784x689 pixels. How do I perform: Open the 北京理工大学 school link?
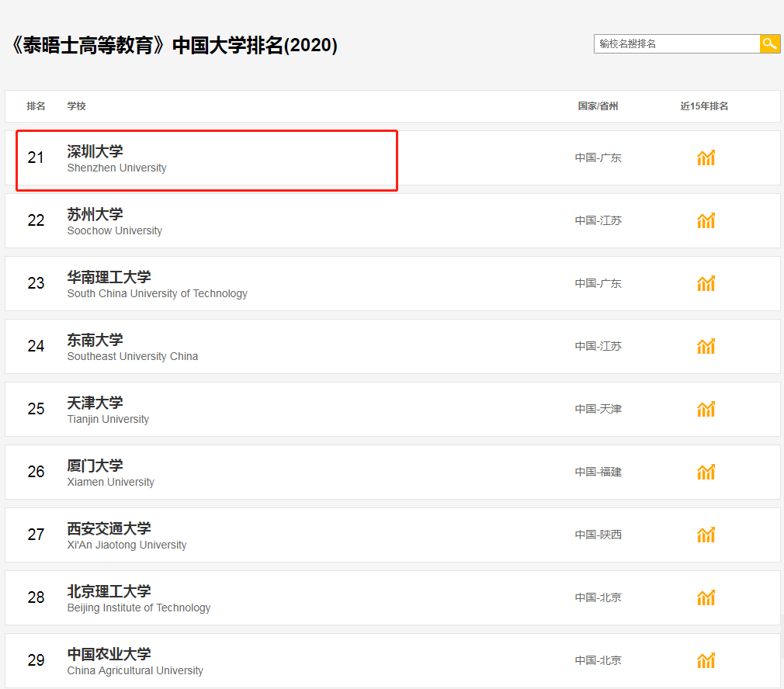109,591
